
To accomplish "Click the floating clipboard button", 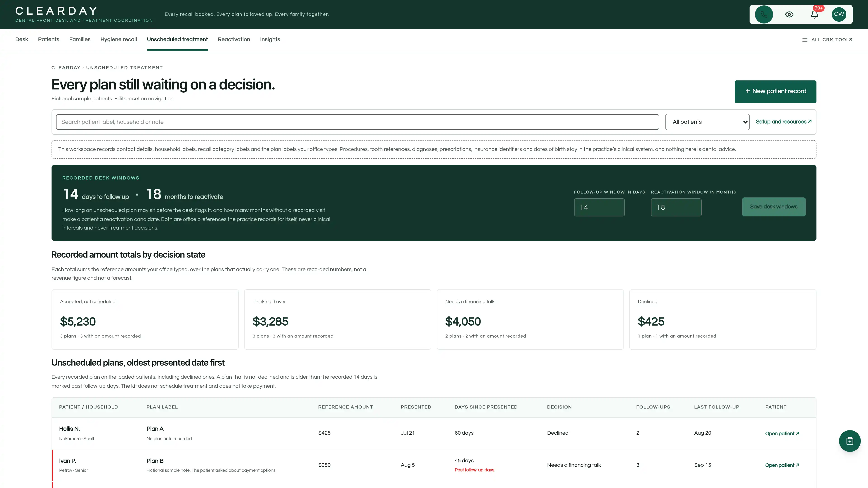I will pyautogui.click(x=849, y=441).
